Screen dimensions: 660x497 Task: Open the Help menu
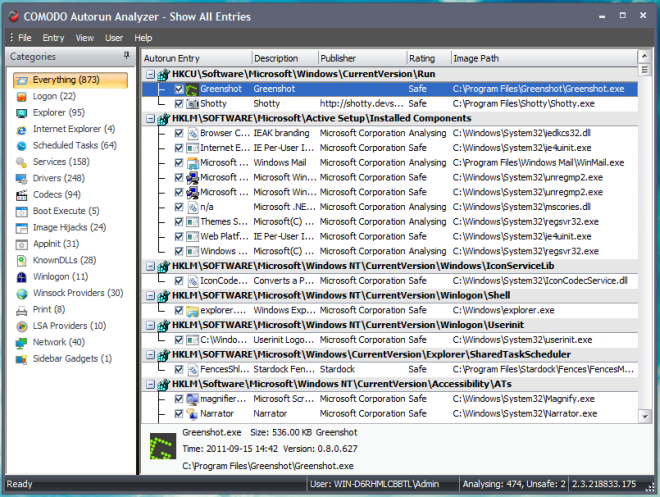143,38
